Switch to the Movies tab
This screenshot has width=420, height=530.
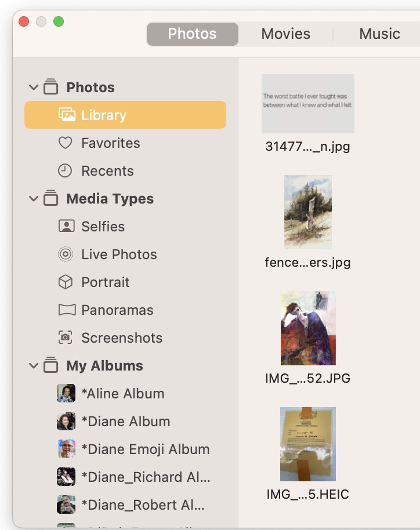point(285,34)
